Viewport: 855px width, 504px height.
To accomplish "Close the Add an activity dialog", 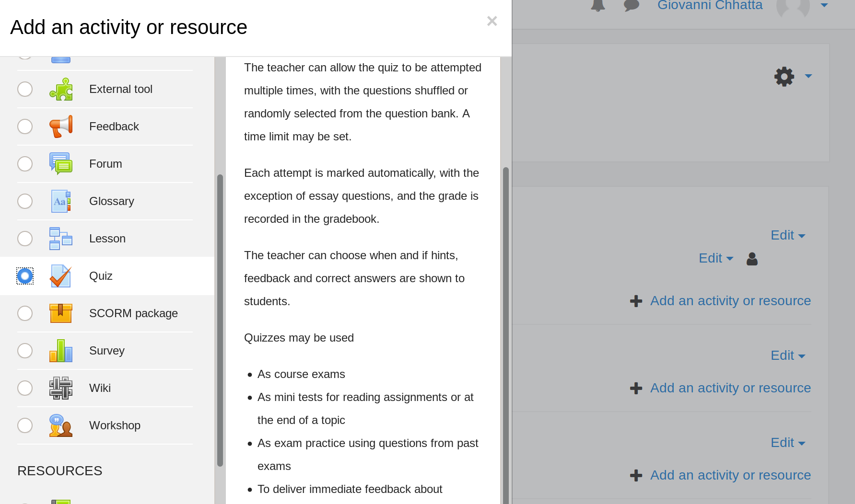I will click(492, 21).
